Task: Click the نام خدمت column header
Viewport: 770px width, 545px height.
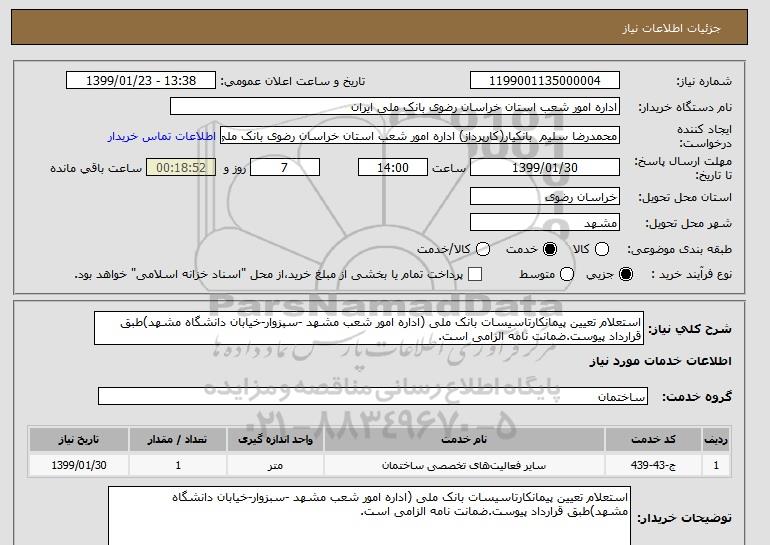Action: pyautogui.click(x=464, y=439)
